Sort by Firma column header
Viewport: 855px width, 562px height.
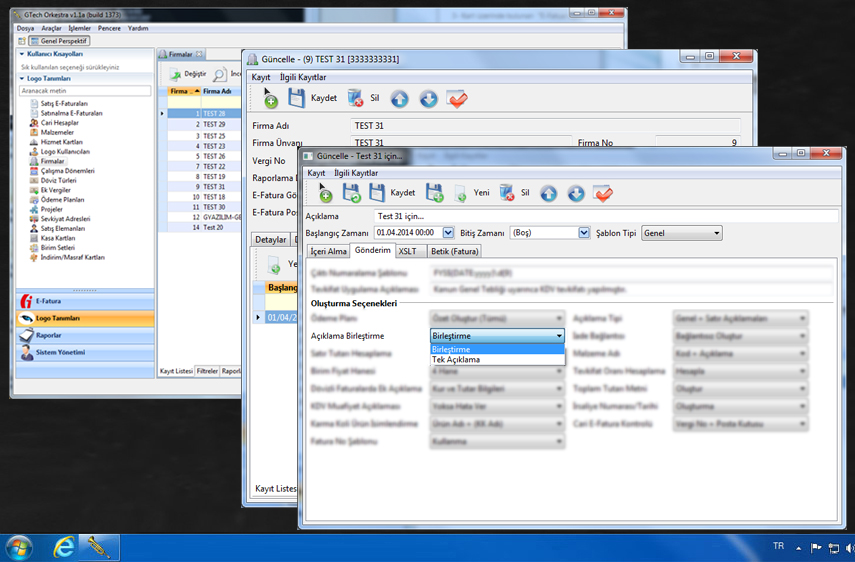click(x=184, y=91)
